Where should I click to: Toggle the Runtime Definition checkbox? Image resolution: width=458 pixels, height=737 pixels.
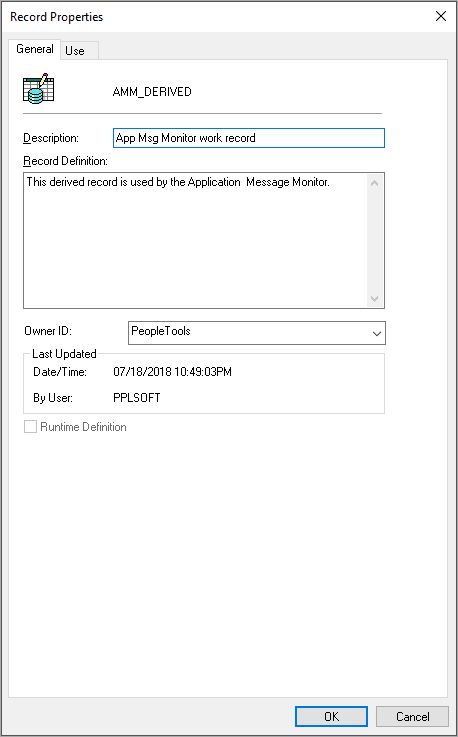pos(31,427)
